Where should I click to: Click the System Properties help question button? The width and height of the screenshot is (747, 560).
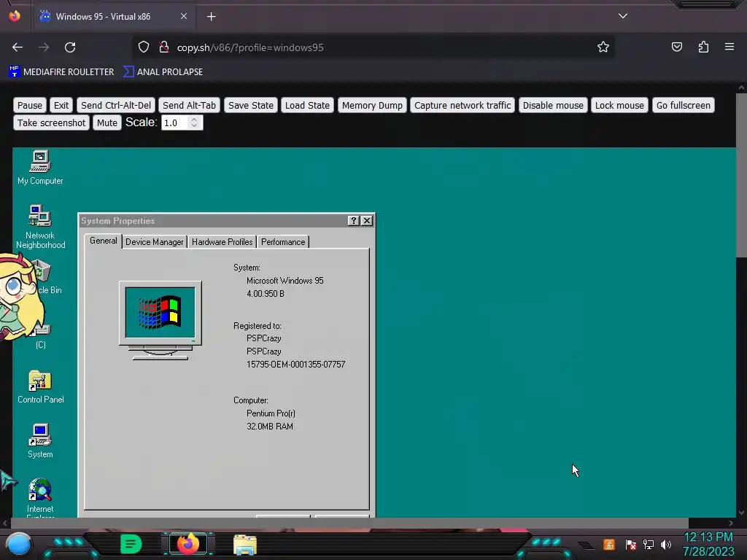pos(353,220)
